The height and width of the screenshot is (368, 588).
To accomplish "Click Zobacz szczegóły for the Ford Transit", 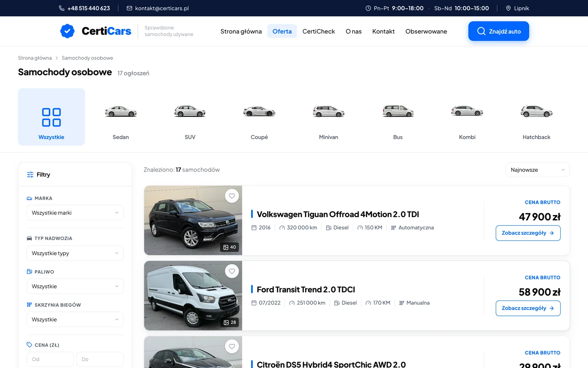I will click(528, 308).
